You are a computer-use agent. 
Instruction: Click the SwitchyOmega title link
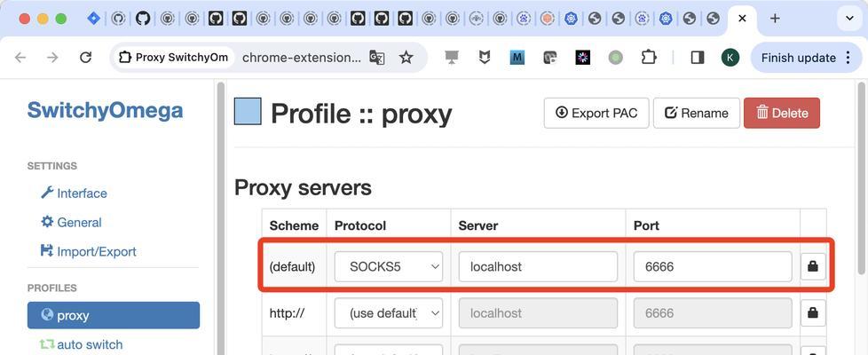(x=106, y=110)
